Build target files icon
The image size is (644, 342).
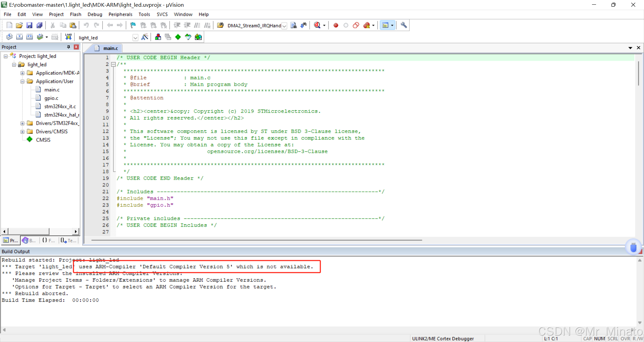click(19, 37)
